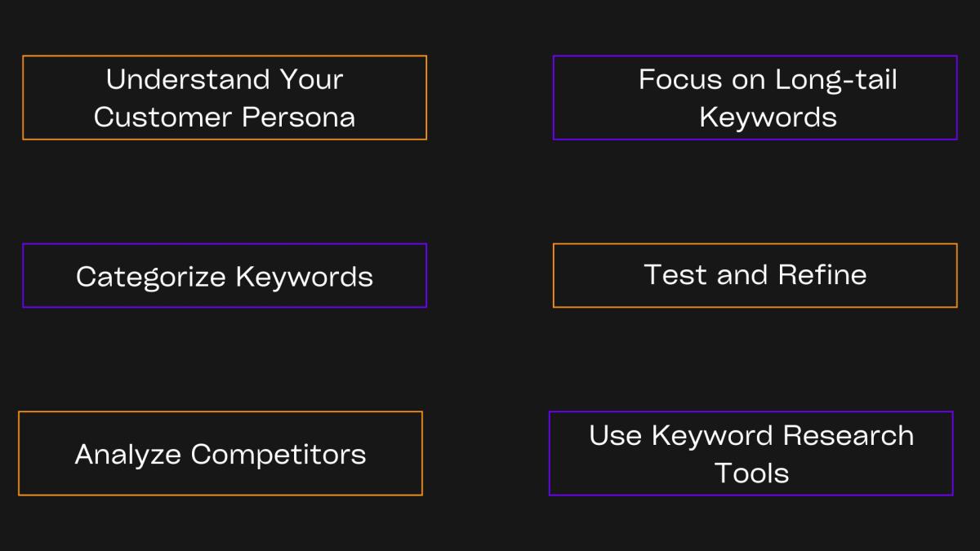Select the Use Keyword Research Tools box
The height and width of the screenshot is (551, 980).
pos(751,454)
